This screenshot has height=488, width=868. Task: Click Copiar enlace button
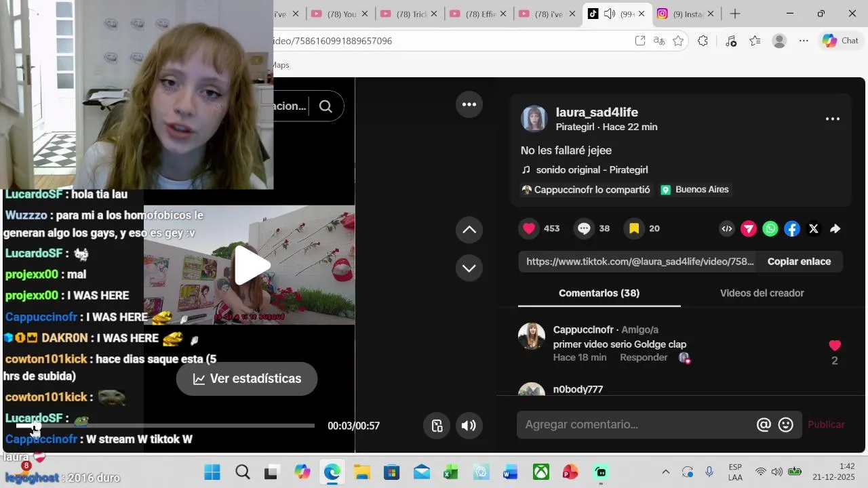(x=799, y=262)
